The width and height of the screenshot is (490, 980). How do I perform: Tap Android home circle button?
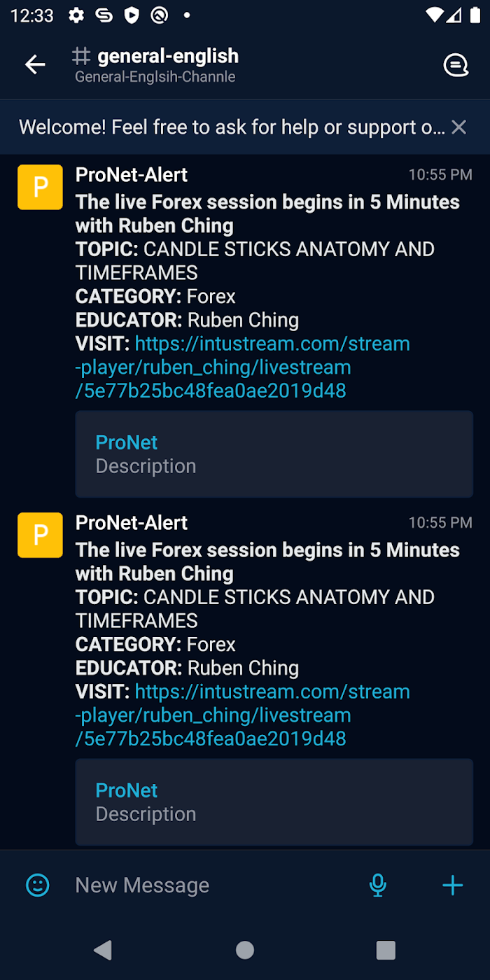(245, 950)
